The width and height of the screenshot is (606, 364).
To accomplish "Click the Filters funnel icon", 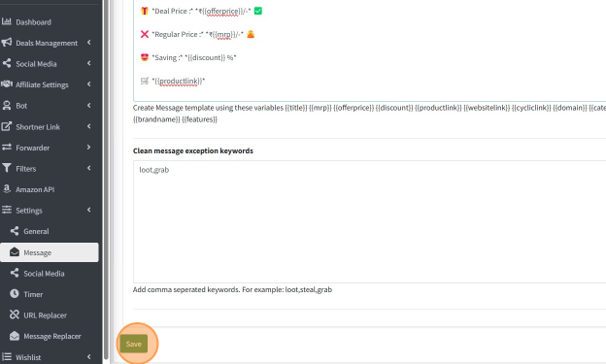I will 7,168.
